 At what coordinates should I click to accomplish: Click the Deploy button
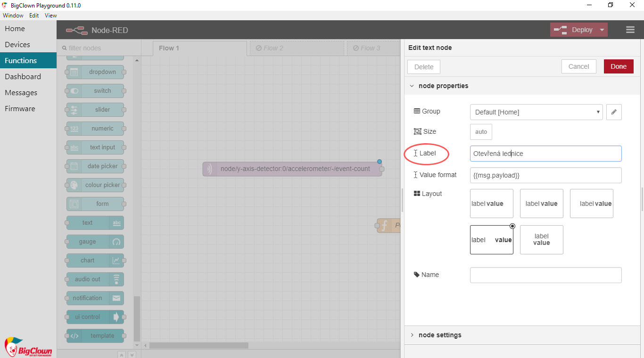(573, 30)
